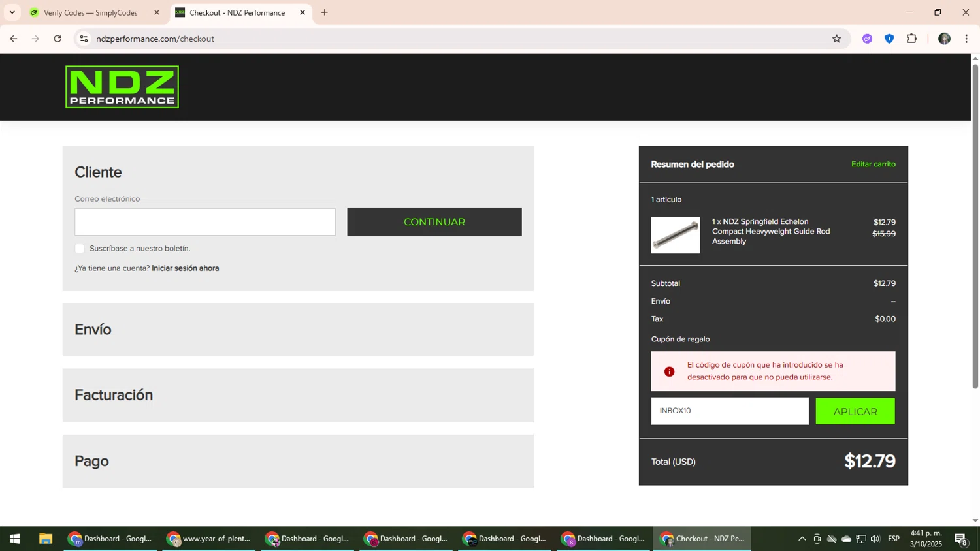Click the page vertical scrollbar
Viewport: 980px width, 551px height.
coord(975,227)
